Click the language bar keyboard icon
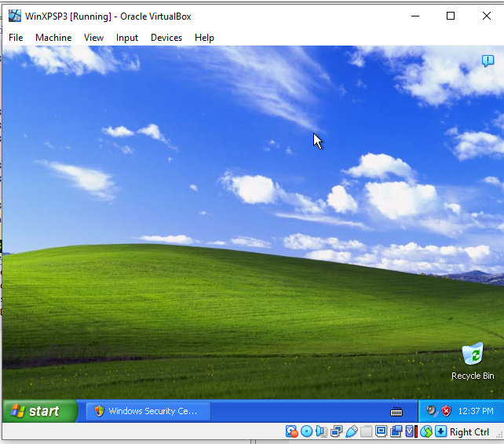This screenshot has width=504, height=444. (x=396, y=412)
